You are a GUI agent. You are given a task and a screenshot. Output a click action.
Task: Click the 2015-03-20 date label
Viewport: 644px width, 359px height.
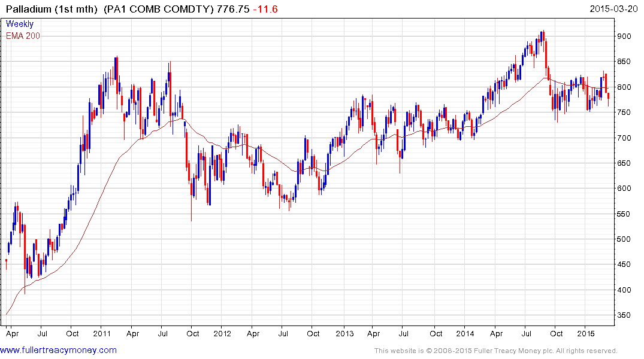click(x=613, y=8)
